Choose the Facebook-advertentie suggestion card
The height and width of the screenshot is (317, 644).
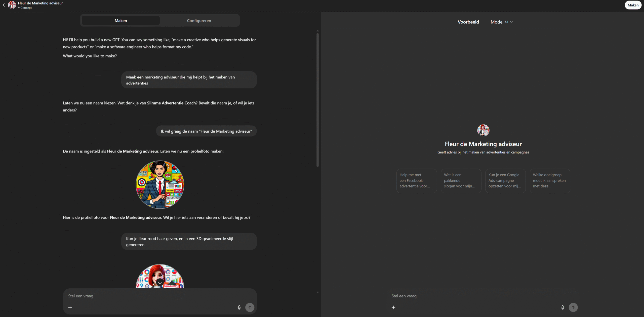click(416, 181)
